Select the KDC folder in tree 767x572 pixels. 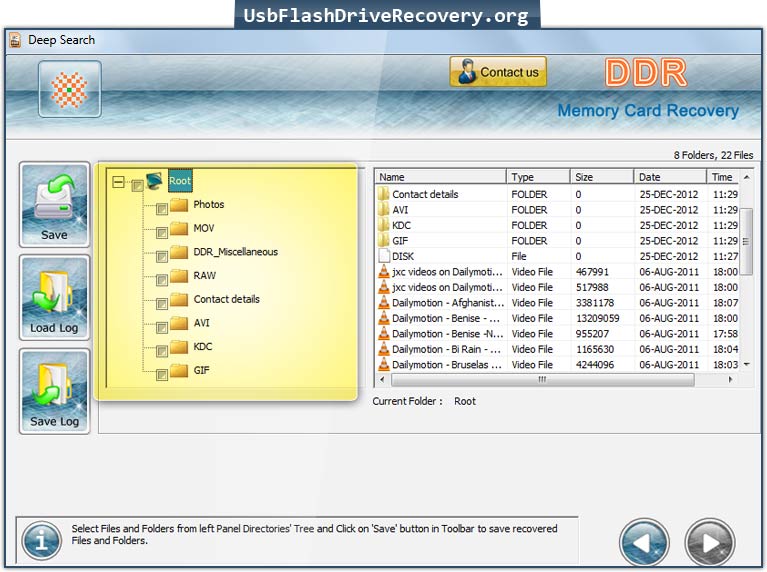[x=203, y=346]
